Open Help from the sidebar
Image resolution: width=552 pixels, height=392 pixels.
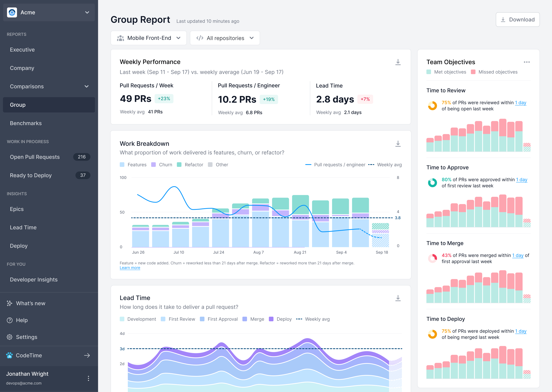click(x=22, y=320)
